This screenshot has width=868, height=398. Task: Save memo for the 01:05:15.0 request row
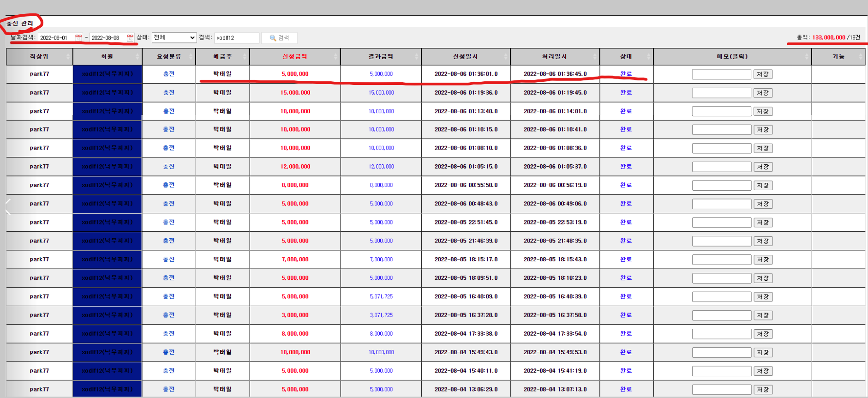[x=763, y=167]
